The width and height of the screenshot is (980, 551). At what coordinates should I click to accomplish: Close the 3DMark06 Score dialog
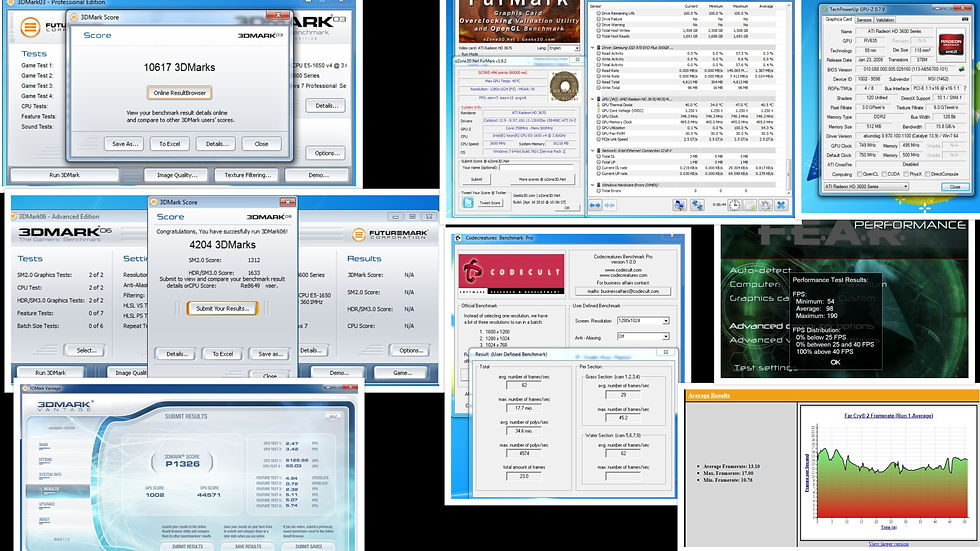coord(288,202)
